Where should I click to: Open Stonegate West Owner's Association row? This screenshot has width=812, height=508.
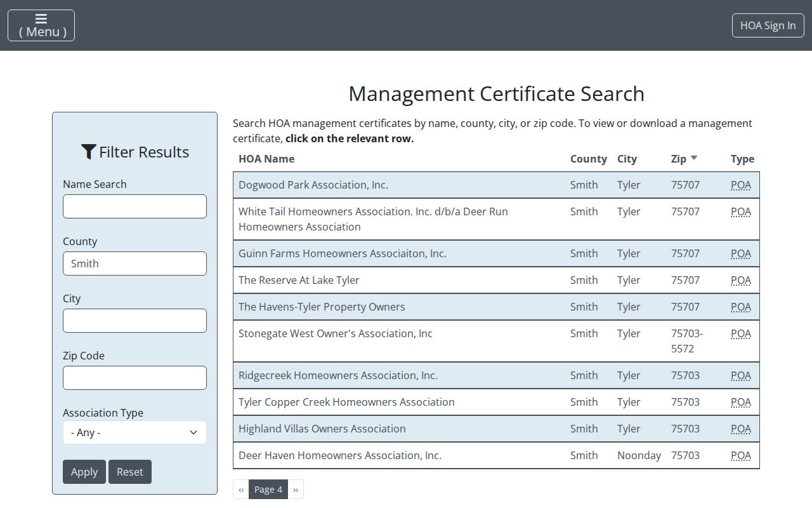(x=496, y=341)
